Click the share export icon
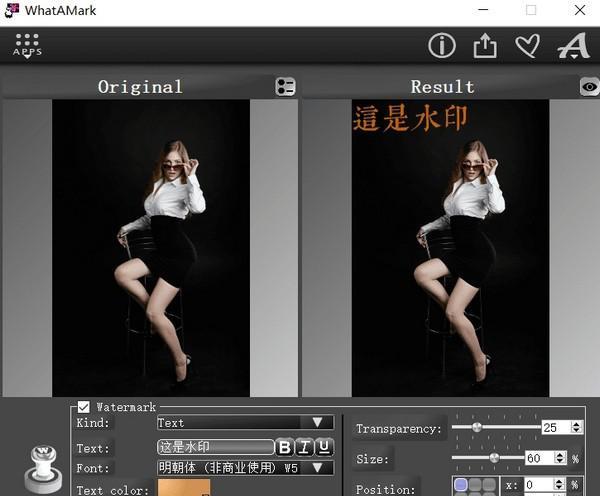Screen dimensions: 600x496 (x=484, y=46)
